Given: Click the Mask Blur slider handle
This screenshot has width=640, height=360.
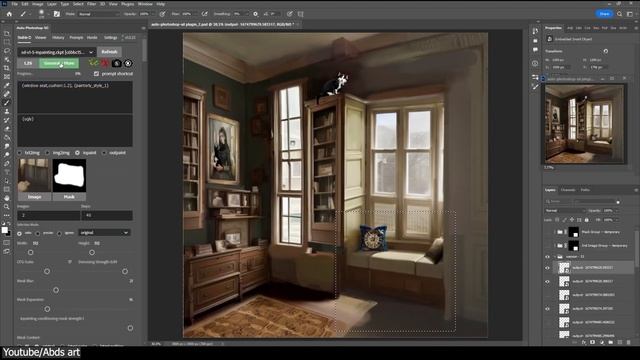Looking at the screenshot, I should (x=56, y=290).
